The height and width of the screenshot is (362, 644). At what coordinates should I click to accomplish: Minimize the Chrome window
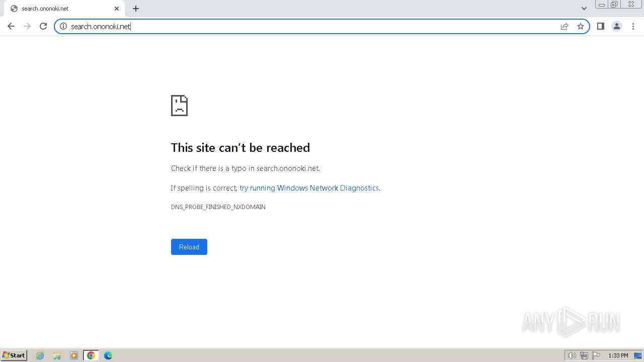[x=602, y=5]
